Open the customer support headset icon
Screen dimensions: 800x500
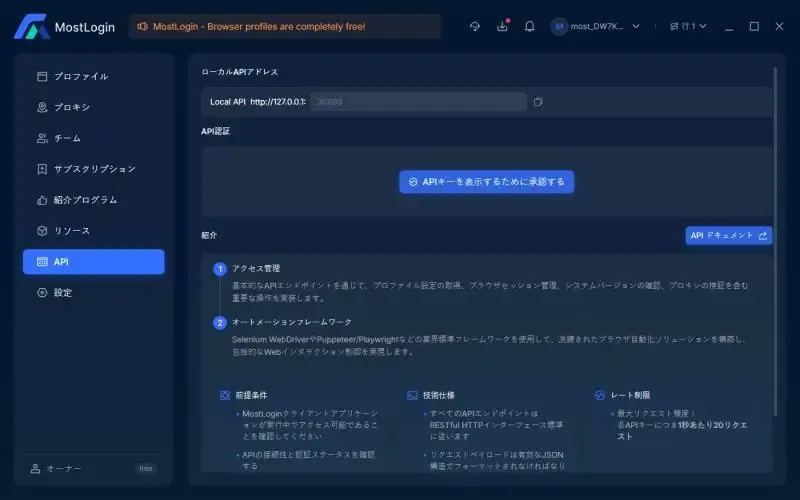pyautogui.click(x=474, y=27)
